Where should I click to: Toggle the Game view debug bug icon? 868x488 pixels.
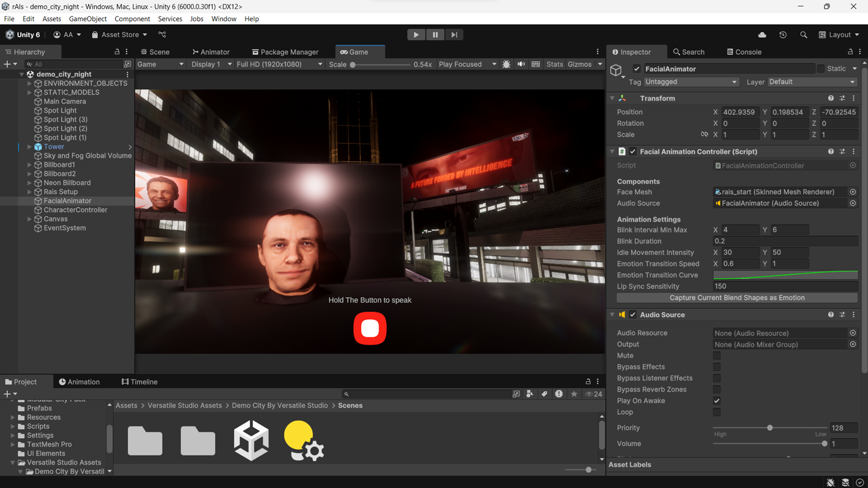pyautogui.click(x=506, y=64)
